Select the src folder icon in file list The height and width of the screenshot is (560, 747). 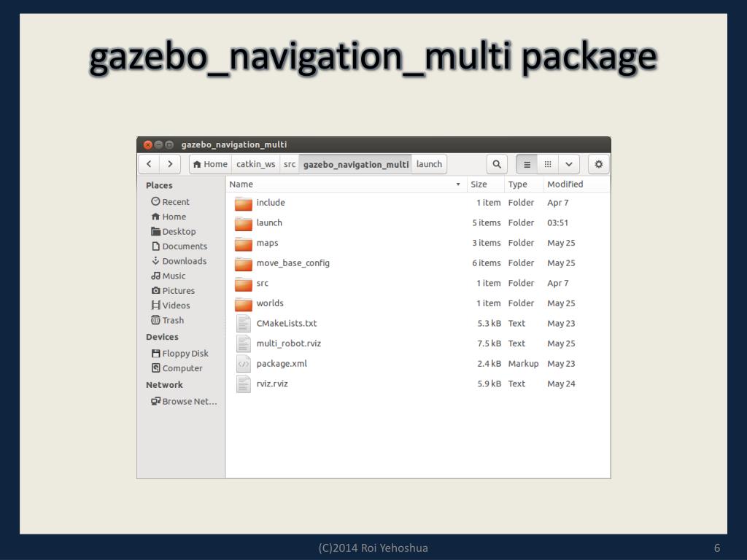(x=244, y=284)
